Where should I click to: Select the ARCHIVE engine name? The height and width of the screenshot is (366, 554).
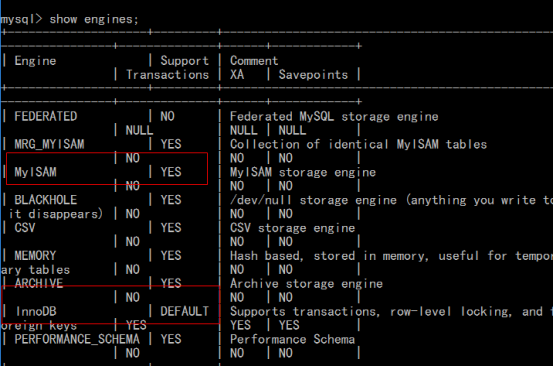click(39, 283)
